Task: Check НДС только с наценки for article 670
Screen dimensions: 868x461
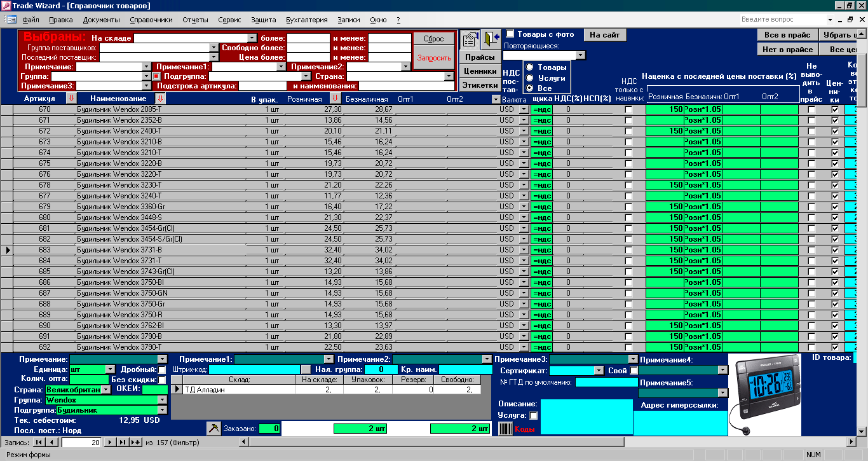Action: (x=629, y=109)
